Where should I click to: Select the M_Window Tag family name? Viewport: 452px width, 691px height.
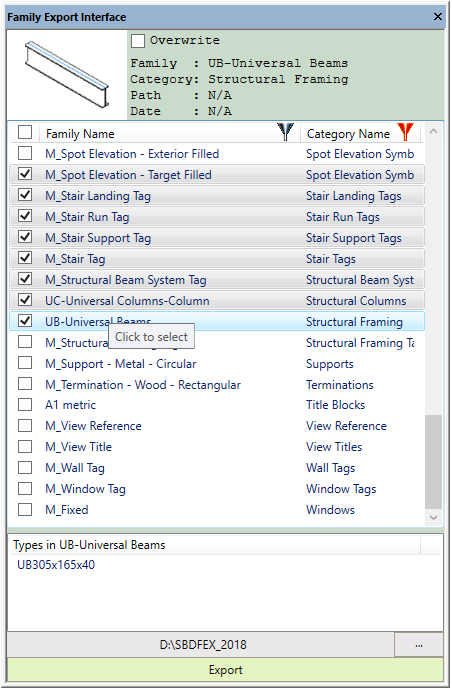[x=85, y=489]
